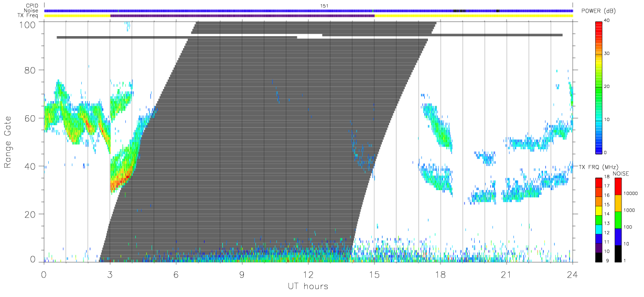Click the 30 label on POWER scale
This screenshot has height=297, width=644.
[x=607, y=53]
